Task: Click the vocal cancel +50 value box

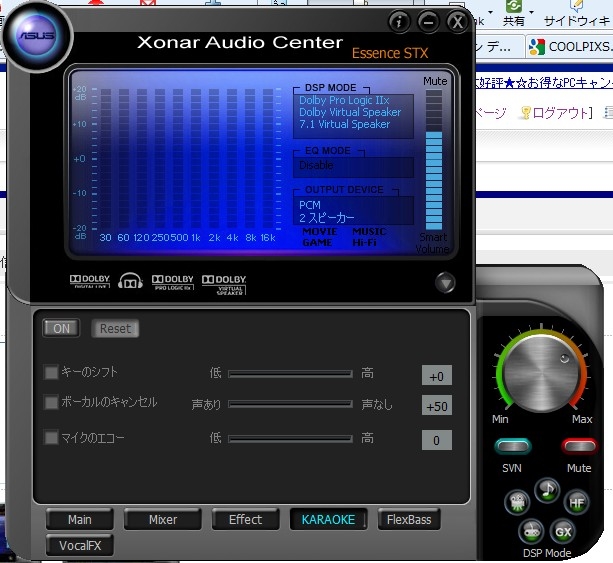Action: tap(437, 405)
